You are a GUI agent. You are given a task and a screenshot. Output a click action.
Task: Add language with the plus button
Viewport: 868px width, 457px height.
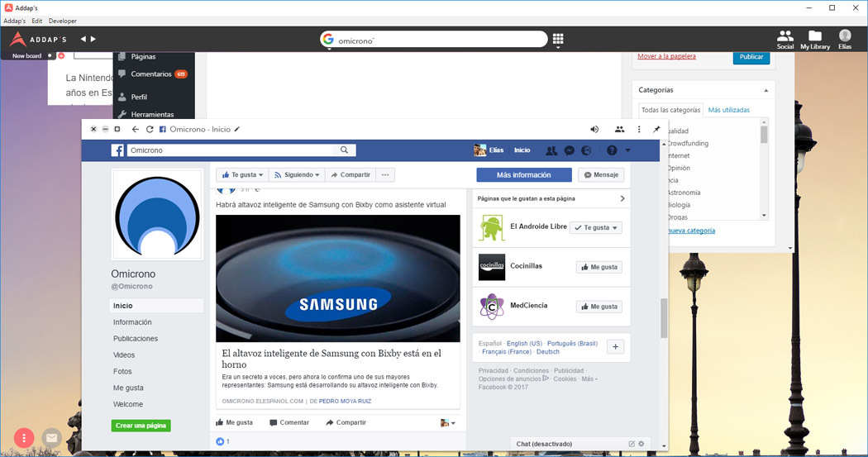(616, 347)
